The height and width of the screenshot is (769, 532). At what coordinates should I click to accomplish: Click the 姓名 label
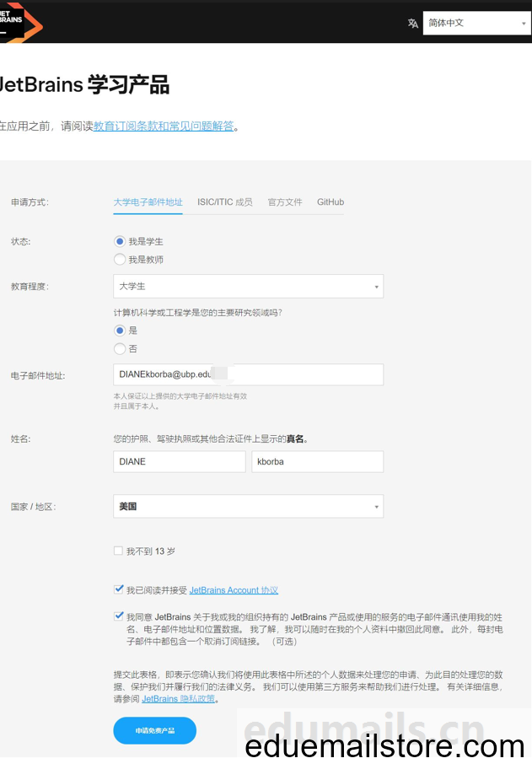point(20,439)
